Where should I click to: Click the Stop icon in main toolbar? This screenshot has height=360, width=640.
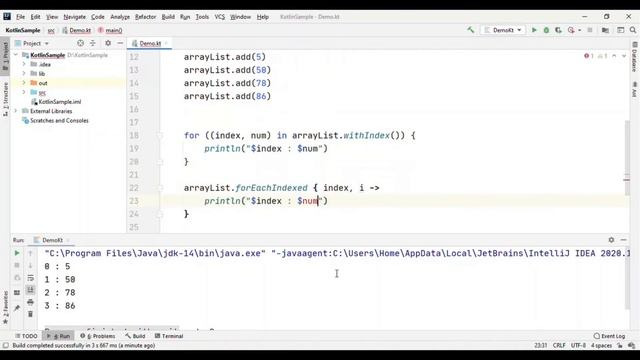[x=590, y=30]
